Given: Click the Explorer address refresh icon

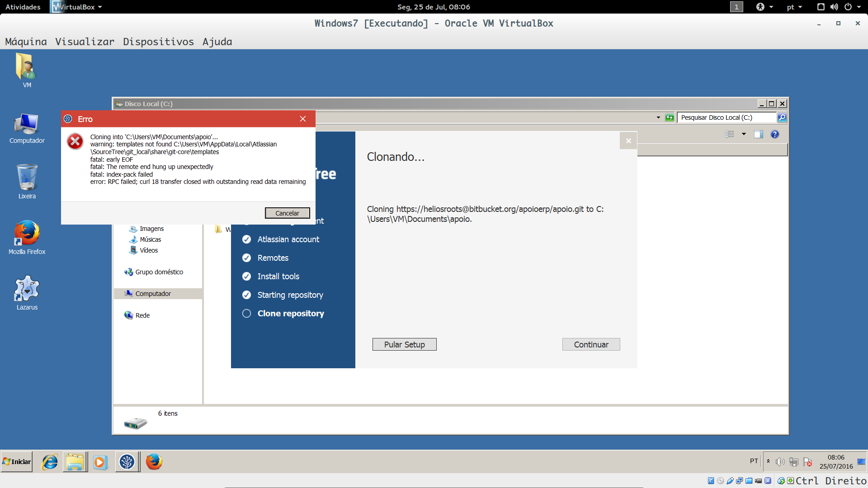Looking at the screenshot, I should tap(670, 117).
